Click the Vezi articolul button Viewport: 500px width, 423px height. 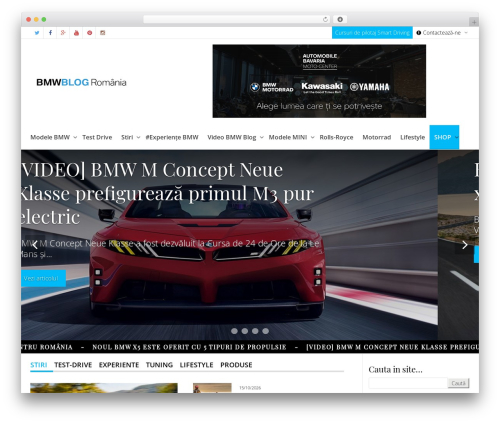[43, 278]
